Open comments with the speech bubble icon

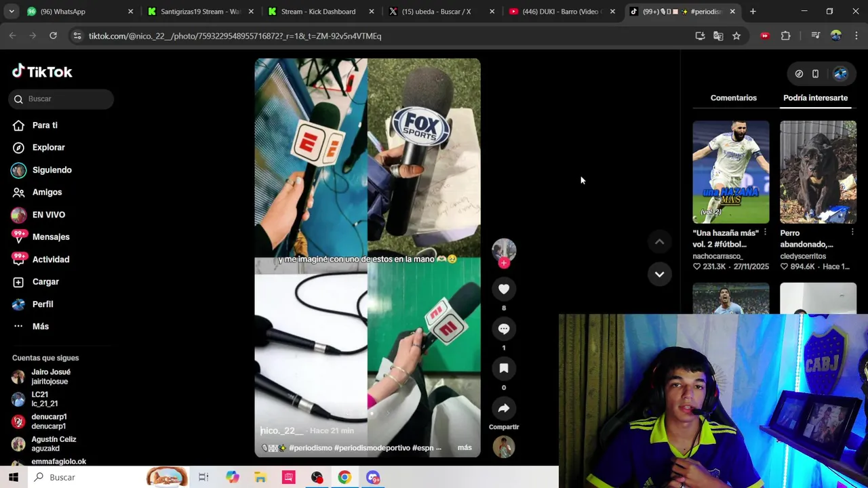pos(504,329)
